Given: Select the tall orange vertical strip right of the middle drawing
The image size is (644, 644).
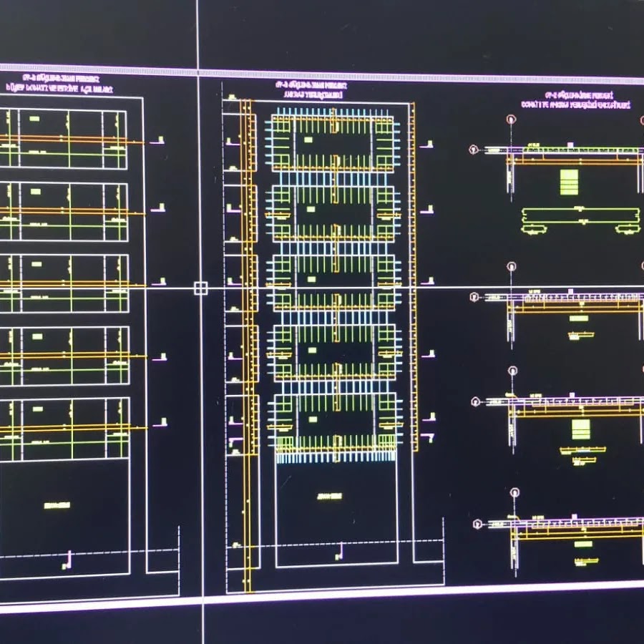Looking at the screenshot, I should [414, 277].
